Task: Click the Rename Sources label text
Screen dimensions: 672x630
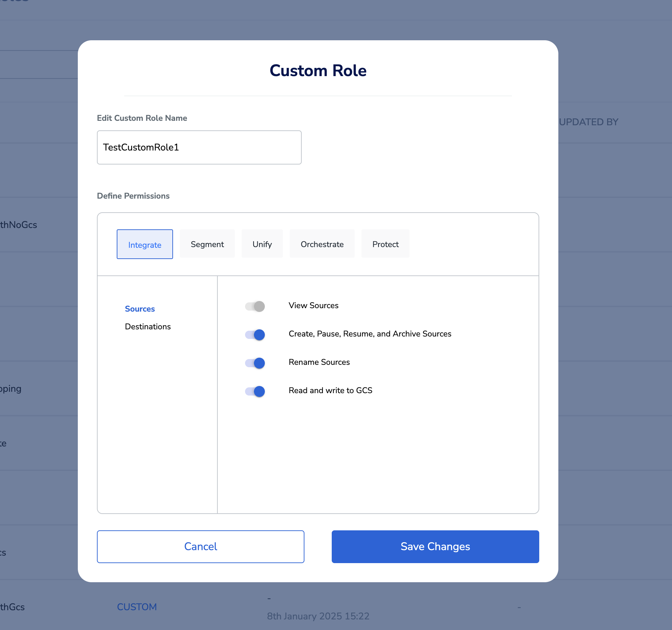Action: tap(319, 362)
